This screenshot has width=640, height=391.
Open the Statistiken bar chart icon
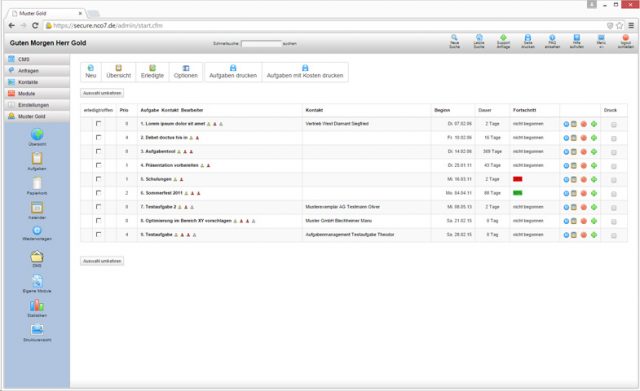(x=37, y=306)
